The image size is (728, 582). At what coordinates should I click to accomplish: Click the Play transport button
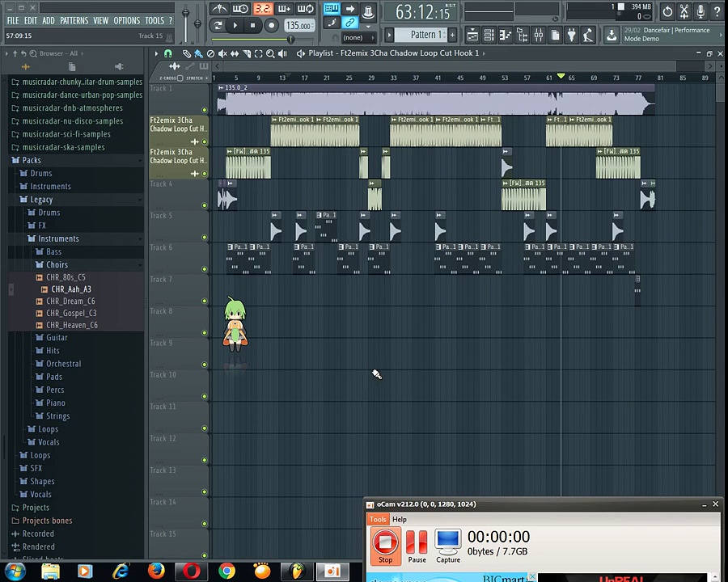235,26
